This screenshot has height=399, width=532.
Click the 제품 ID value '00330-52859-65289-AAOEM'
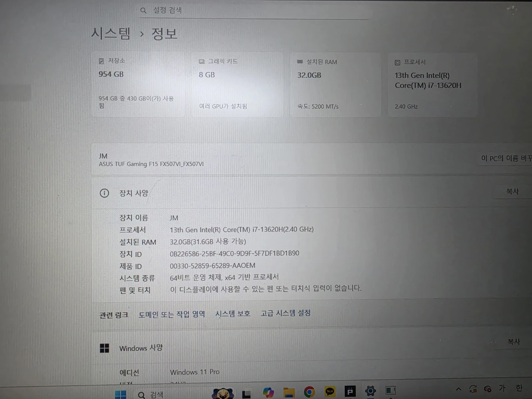point(212,266)
